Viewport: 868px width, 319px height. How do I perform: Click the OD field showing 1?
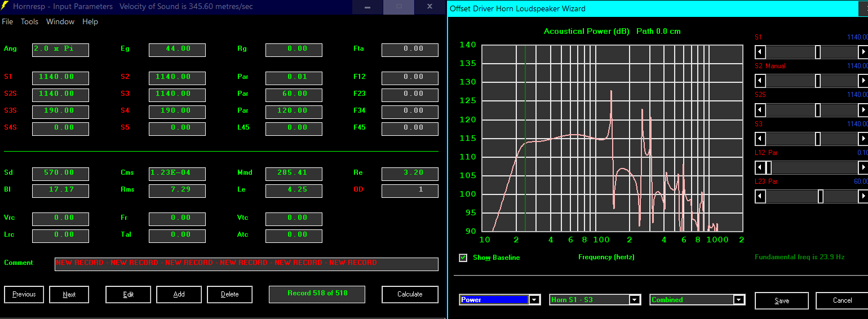410,190
